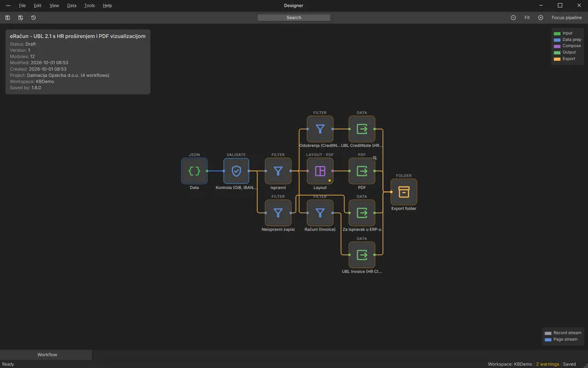The image size is (588, 368).
Task: Open the File menu
Action: tap(22, 6)
